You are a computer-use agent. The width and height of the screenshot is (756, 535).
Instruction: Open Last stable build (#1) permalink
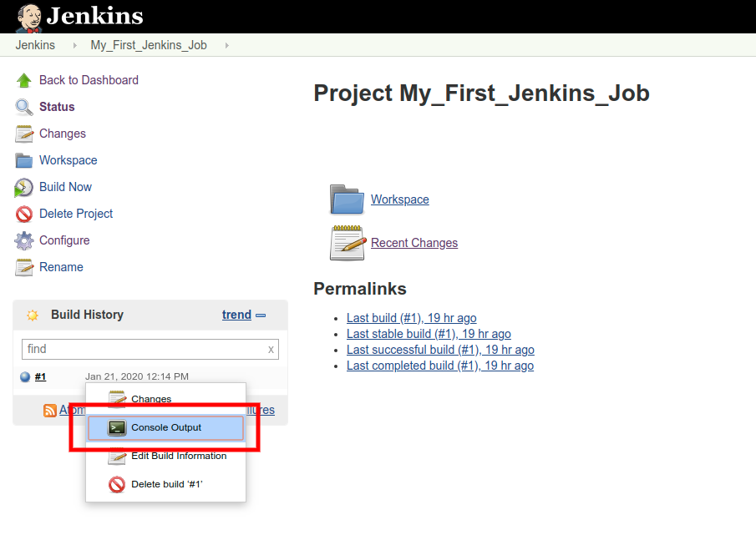pos(429,334)
